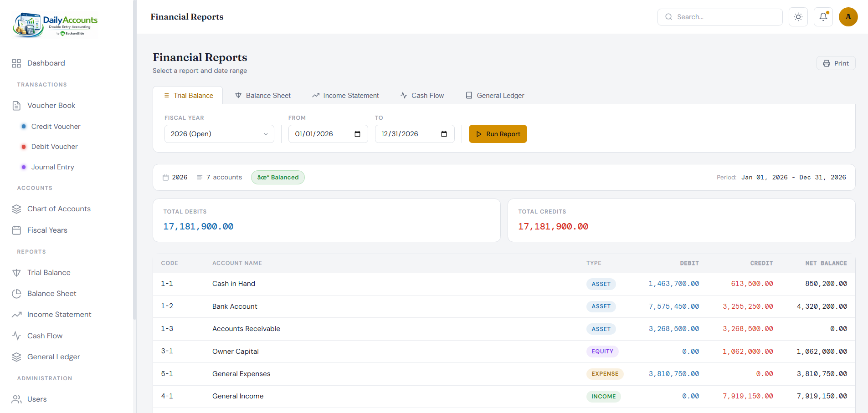Open calendar picker in From date field
The height and width of the screenshot is (413, 868).
[357, 134]
